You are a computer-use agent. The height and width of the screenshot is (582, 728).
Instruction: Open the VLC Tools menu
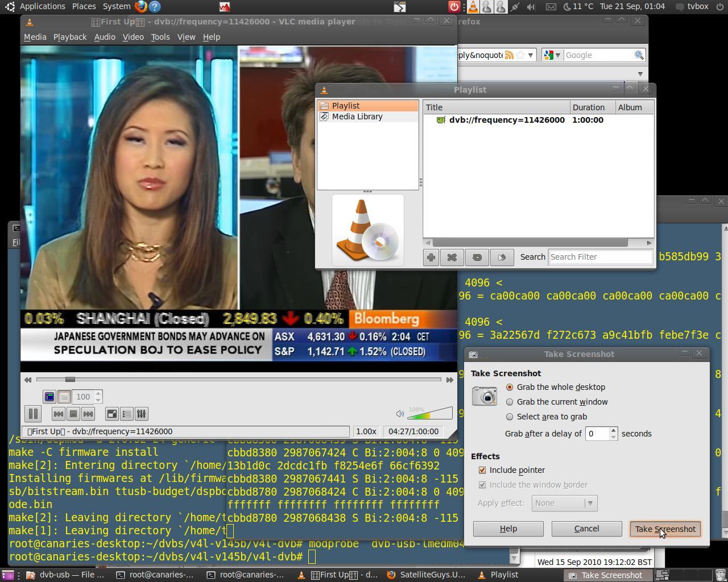(160, 37)
